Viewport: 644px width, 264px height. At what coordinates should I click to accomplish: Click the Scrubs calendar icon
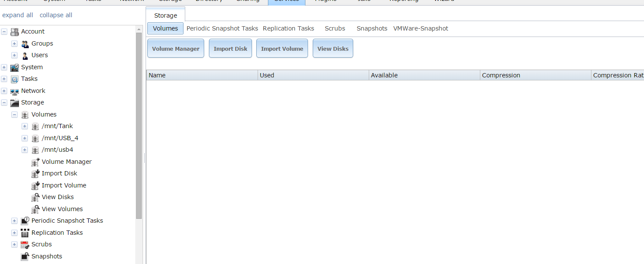coord(25,245)
